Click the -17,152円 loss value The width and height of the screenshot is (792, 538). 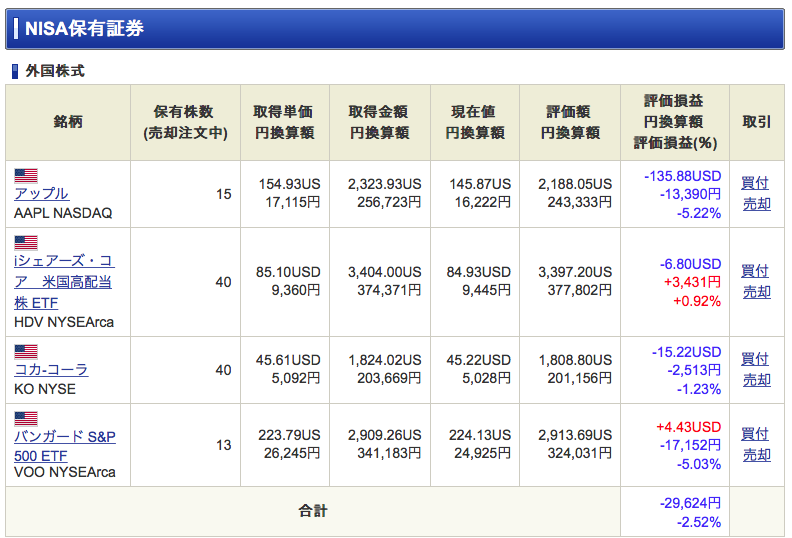pyautogui.click(x=690, y=445)
